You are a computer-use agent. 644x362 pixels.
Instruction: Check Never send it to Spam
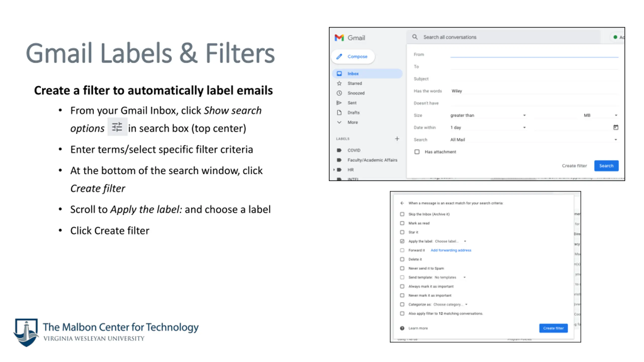[x=402, y=268]
